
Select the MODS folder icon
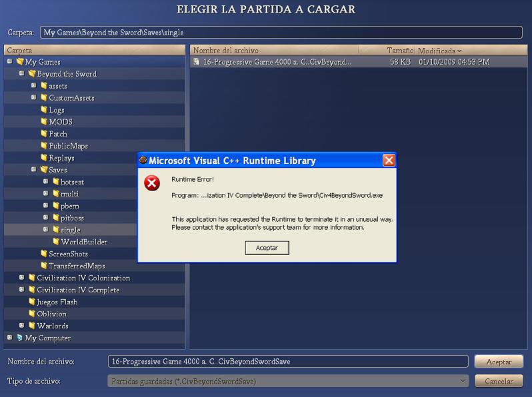pyautogui.click(x=44, y=122)
